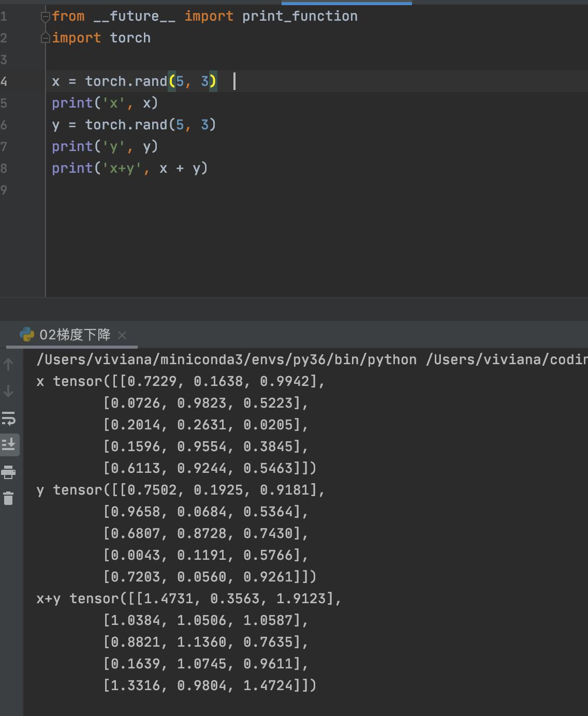The height and width of the screenshot is (716, 588).
Task: Click 'torch' in the import line
Action: (x=130, y=38)
